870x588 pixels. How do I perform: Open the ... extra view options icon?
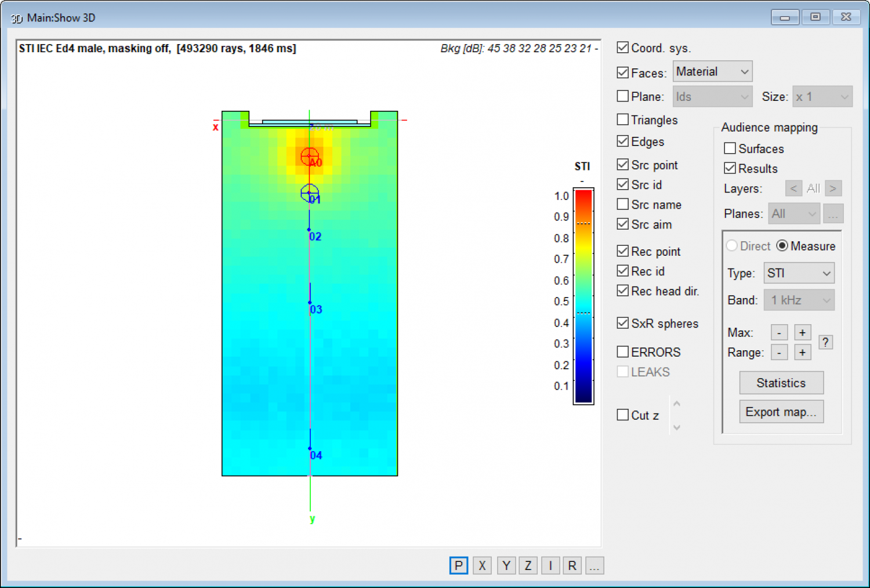594,565
